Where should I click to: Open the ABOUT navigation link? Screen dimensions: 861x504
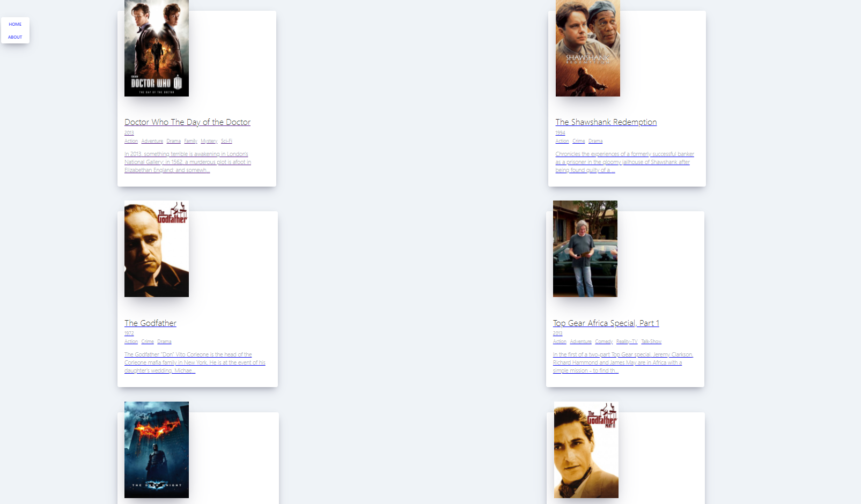point(15,37)
